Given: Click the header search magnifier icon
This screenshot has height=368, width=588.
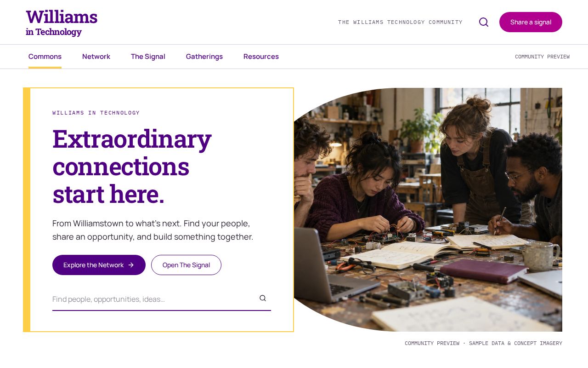Looking at the screenshot, I should 484,22.
